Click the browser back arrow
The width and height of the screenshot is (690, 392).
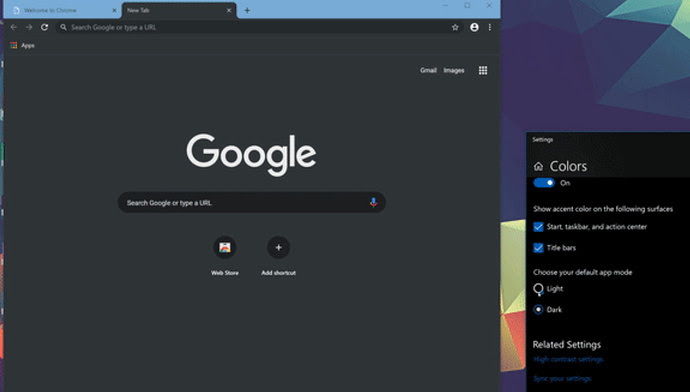[x=14, y=27]
